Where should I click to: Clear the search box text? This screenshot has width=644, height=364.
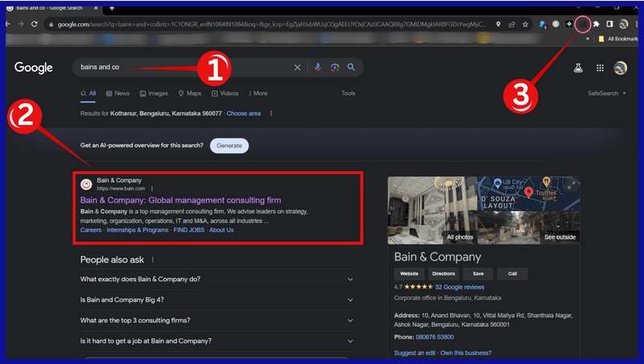coord(297,68)
